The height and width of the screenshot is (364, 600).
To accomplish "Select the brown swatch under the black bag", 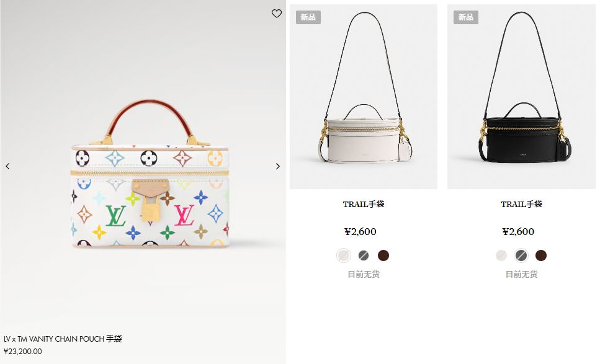I will [541, 255].
